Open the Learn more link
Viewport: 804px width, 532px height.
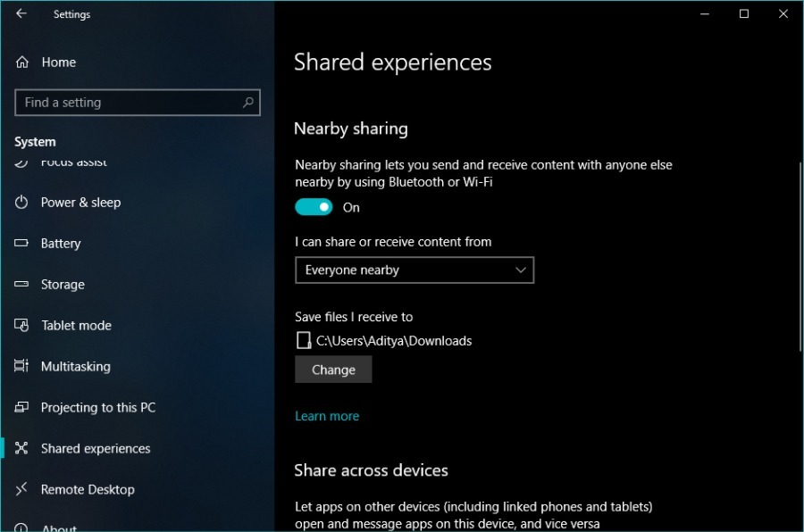pos(327,416)
